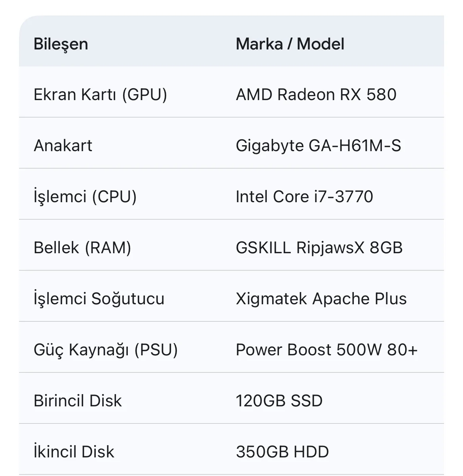Click the Marka / Model column header
This screenshot has width=463, height=476.
pyautogui.click(x=290, y=44)
